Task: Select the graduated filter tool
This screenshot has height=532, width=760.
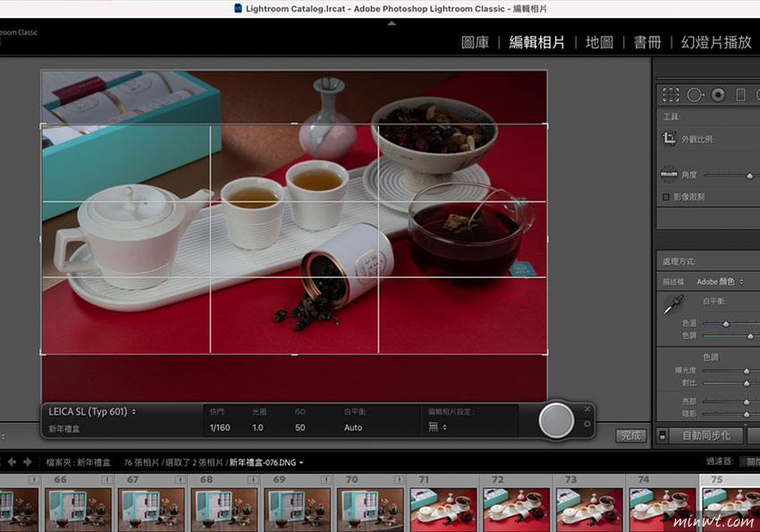Action: tap(740, 95)
